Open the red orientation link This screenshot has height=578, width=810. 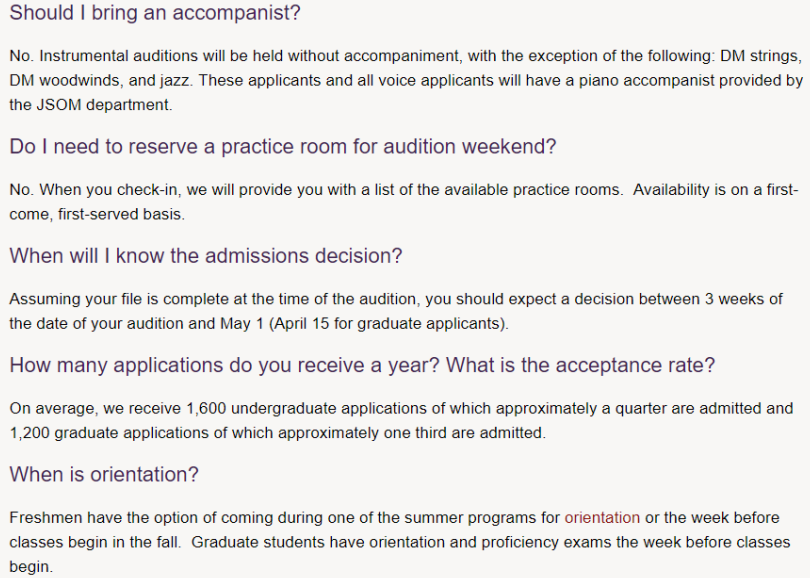602,517
